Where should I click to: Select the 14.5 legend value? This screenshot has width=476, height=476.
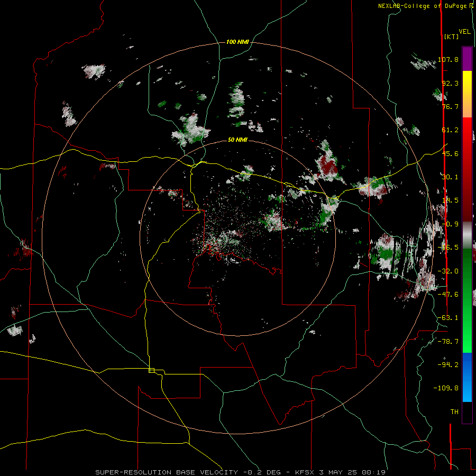[450, 200]
